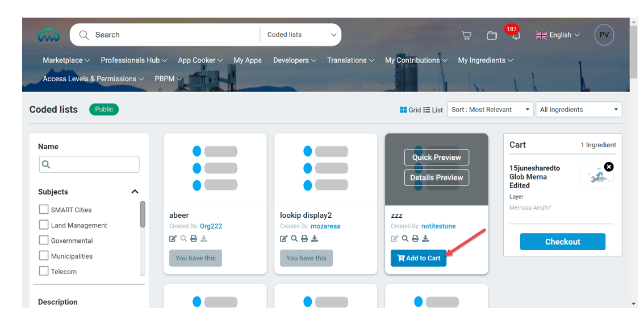Open notifications bell showing 187
644x315 pixels.
516,35
